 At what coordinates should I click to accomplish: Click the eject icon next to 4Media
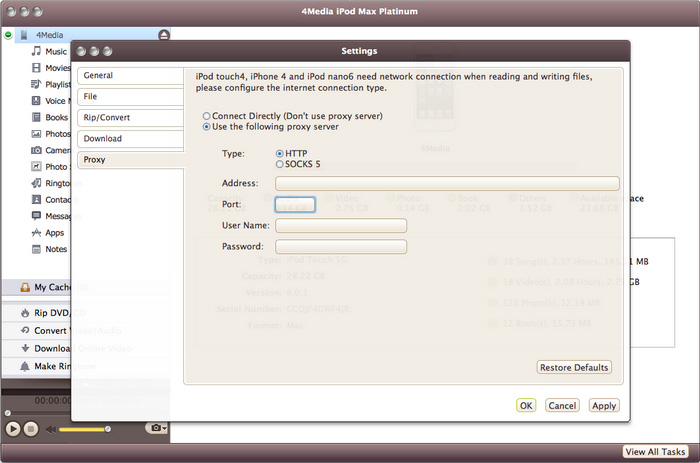(x=164, y=35)
